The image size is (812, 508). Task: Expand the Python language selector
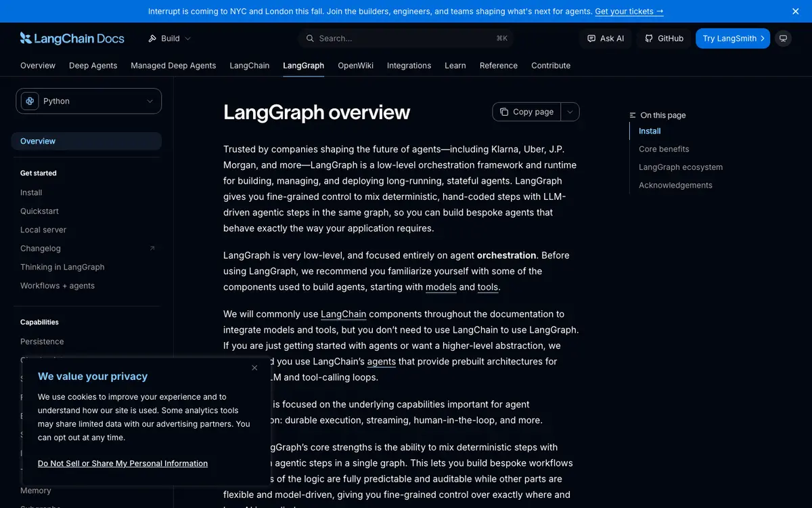pyautogui.click(x=89, y=101)
